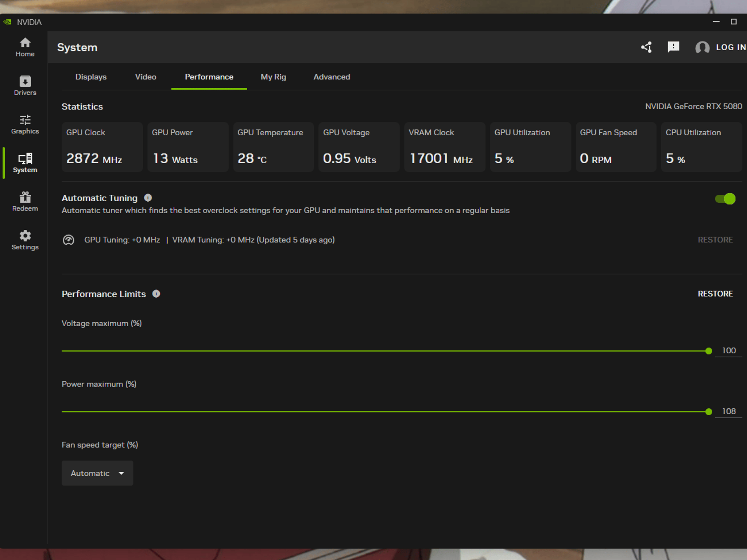The width and height of the screenshot is (747, 560).
Task: Open the Redeem sidebar section
Action: coord(25,202)
